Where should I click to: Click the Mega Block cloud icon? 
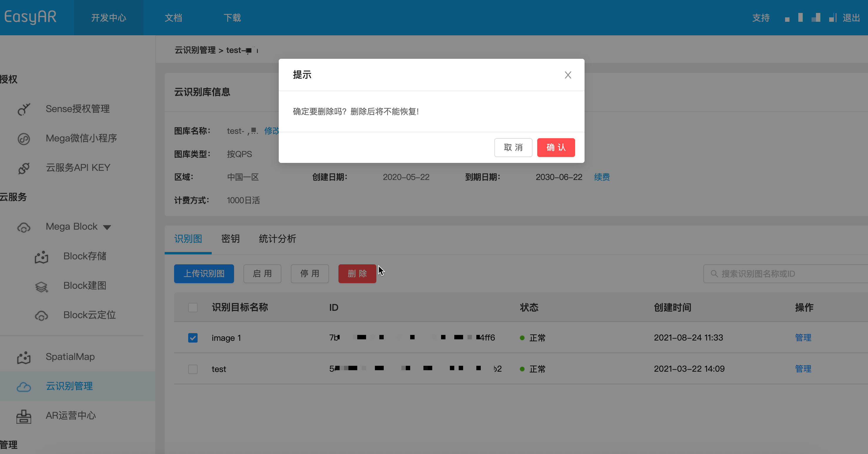[x=24, y=227]
